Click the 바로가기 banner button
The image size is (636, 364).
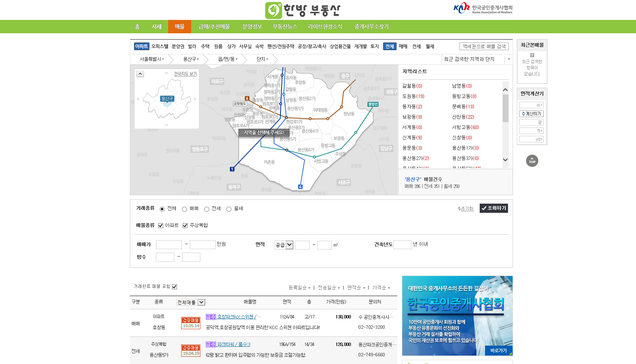coord(498,351)
